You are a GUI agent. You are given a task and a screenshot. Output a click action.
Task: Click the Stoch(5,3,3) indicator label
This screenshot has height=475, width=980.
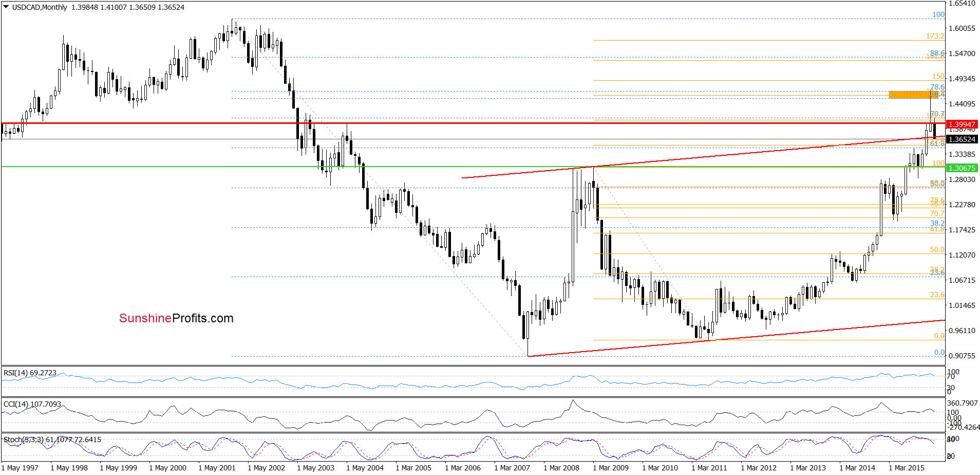click(x=52, y=440)
